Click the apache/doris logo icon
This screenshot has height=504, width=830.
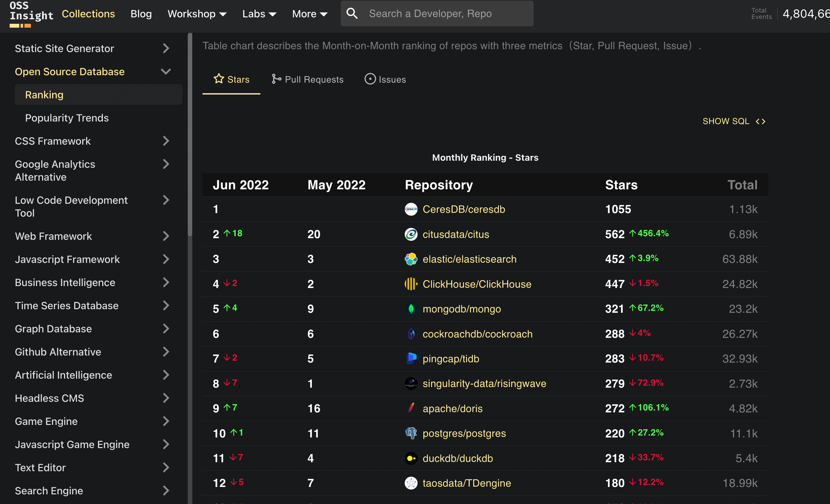tap(410, 408)
